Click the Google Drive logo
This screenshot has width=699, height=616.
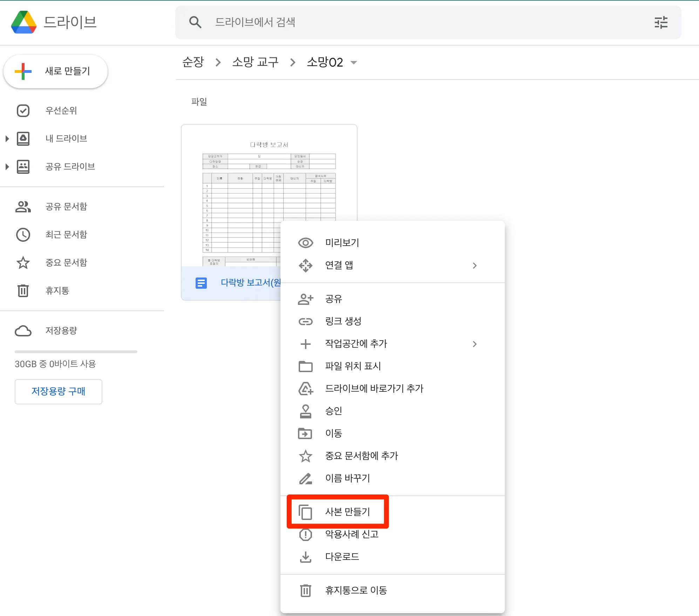tap(24, 22)
